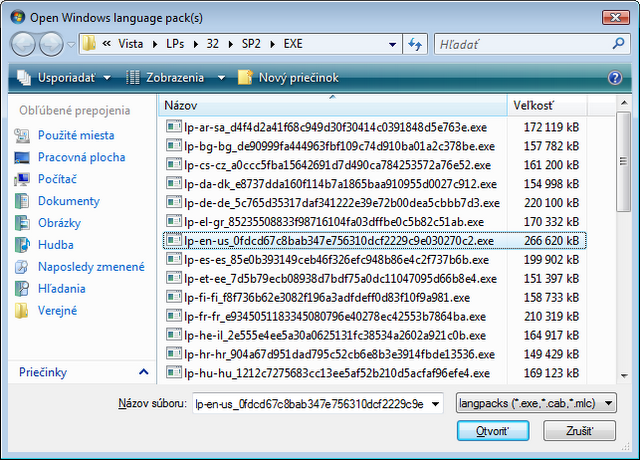Viewport: 640px width, 460px height.
Task: Select lp-ar-sa language pack file
Action: [x=374, y=127]
